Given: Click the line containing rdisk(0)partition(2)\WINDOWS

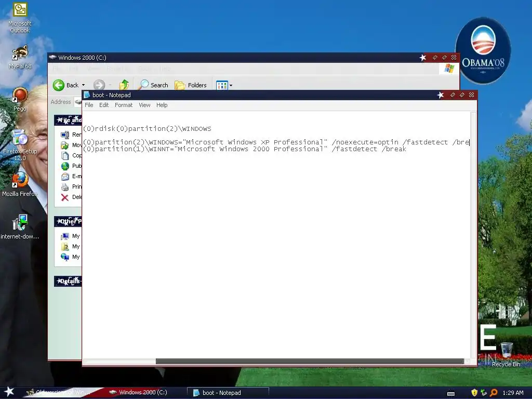Looking at the screenshot, I should pyautogui.click(x=147, y=129).
